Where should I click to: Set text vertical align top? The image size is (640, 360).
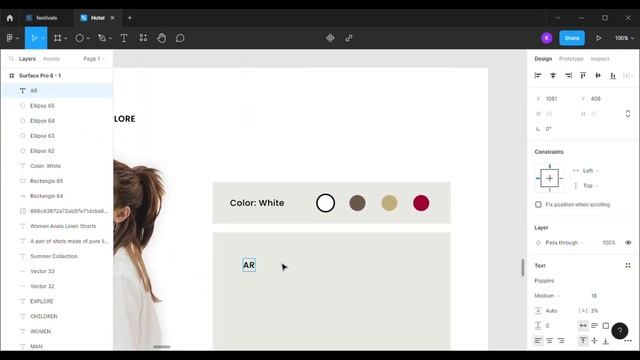pos(583,340)
